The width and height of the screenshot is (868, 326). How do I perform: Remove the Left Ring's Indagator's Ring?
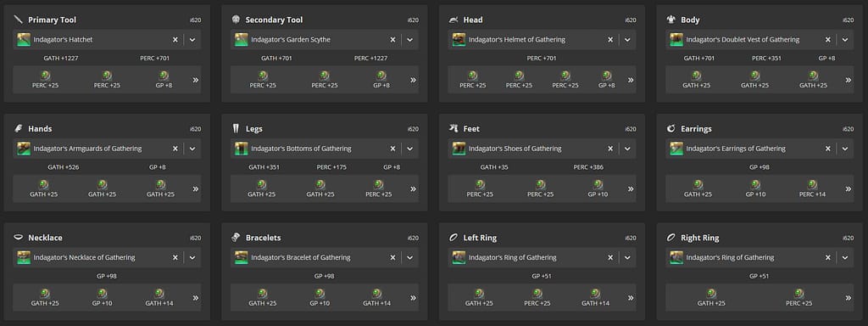click(610, 258)
